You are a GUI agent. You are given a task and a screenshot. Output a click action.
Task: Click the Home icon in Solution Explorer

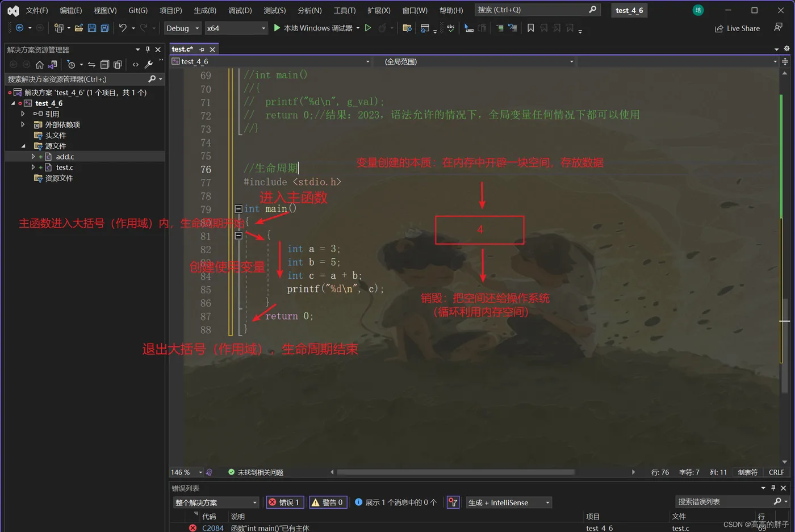[x=40, y=65]
